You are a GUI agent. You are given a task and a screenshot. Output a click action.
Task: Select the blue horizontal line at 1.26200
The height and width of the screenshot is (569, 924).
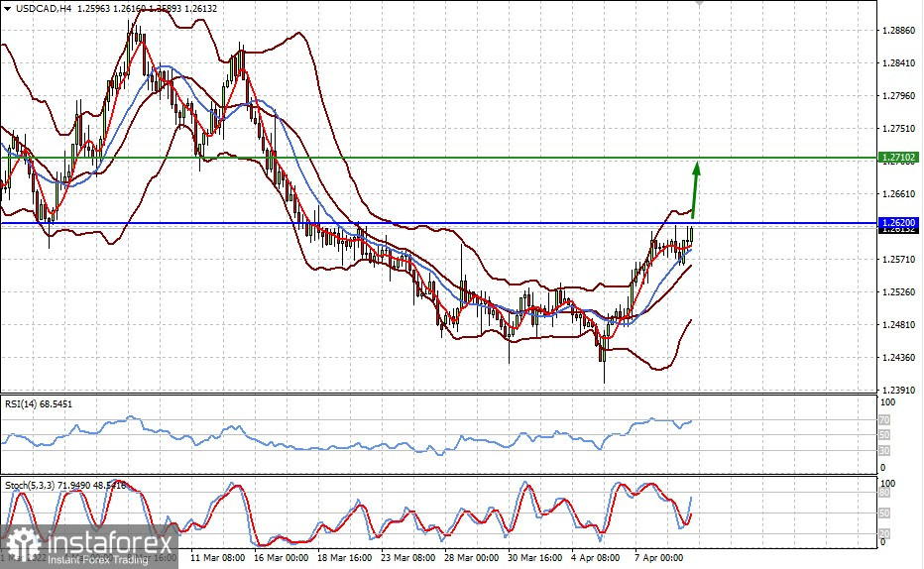[x=438, y=223]
